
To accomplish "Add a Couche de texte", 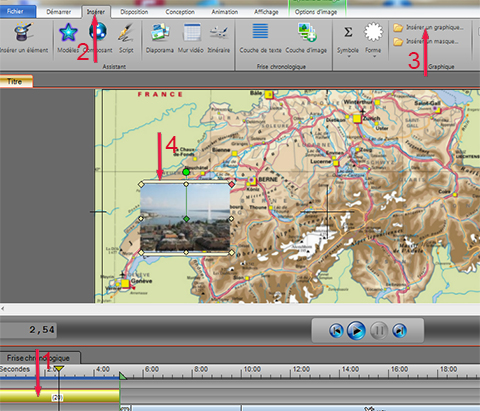I will (x=260, y=38).
